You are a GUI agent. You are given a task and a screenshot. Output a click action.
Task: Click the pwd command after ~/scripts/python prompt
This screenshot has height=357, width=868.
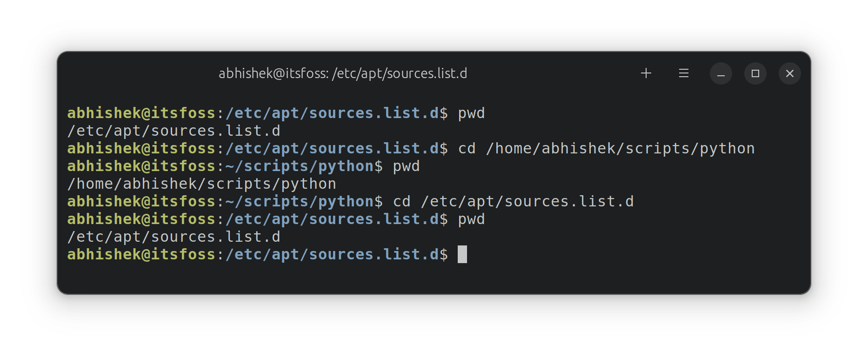(406, 166)
